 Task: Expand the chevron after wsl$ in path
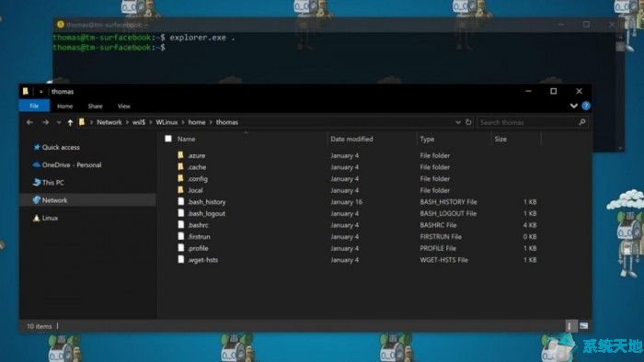point(150,122)
